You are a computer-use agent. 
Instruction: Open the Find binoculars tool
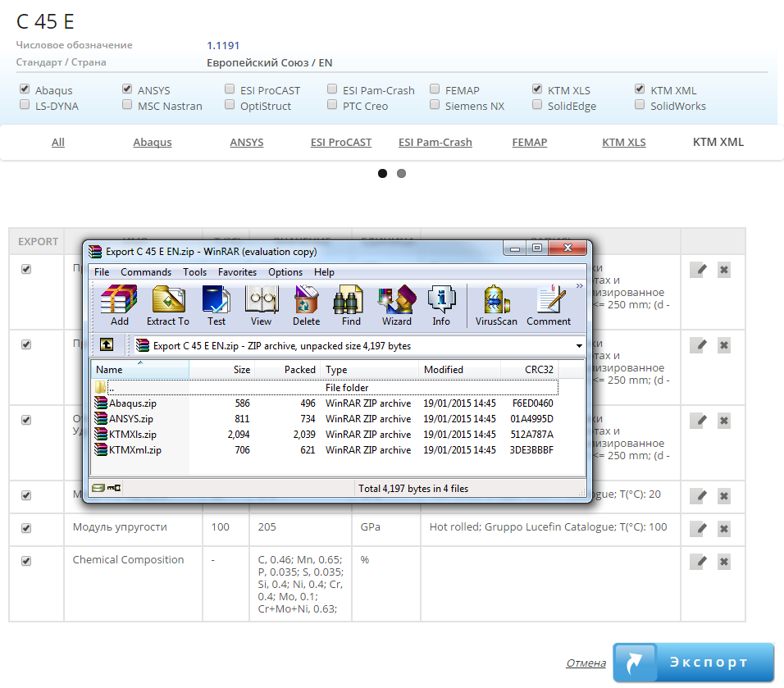[x=351, y=305]
